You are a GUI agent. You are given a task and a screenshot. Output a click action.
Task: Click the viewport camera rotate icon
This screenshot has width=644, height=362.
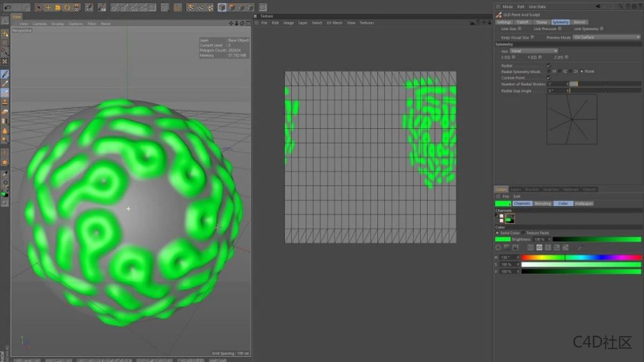tap(243, 24)
